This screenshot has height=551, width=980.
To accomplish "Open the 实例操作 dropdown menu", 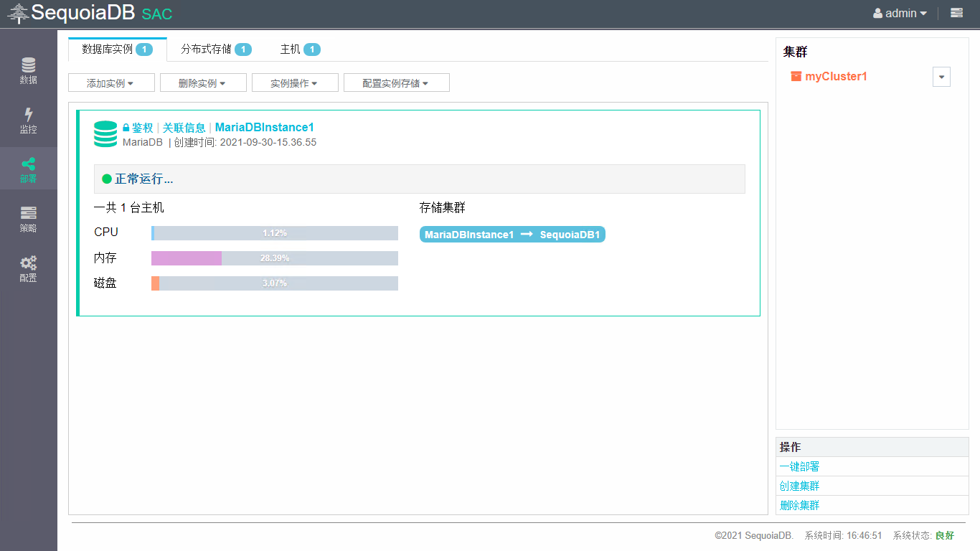I will coord(294,83).
